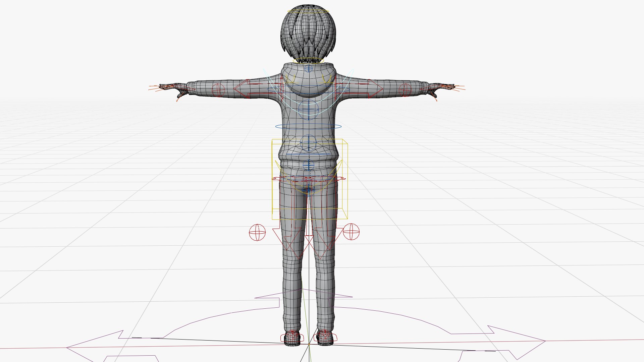Viewport: 644px width, 362px height.
Task: Select the character's hair mesh
Action: 308,34
